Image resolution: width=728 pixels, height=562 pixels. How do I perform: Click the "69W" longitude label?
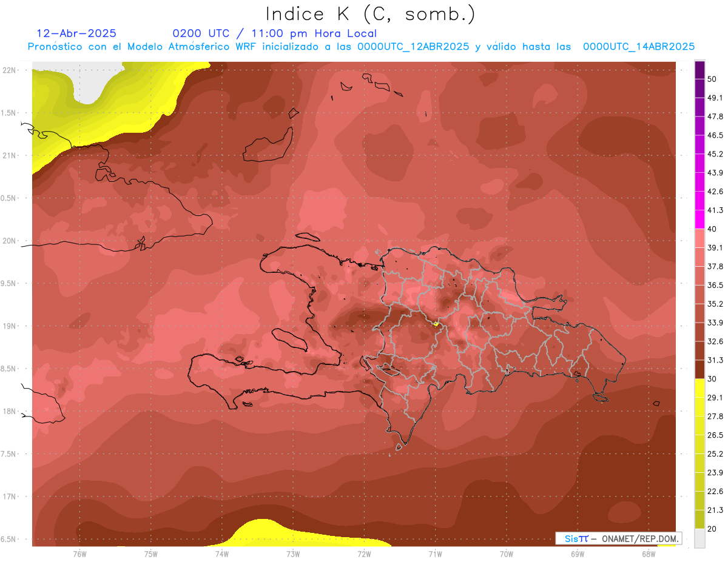(x=578, y=554)
